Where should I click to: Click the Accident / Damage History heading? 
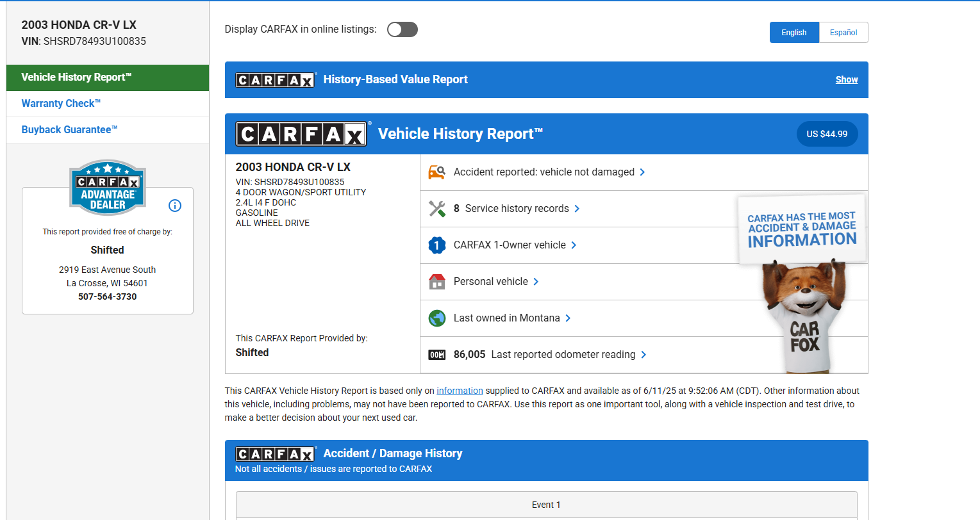tap(393, 453)
